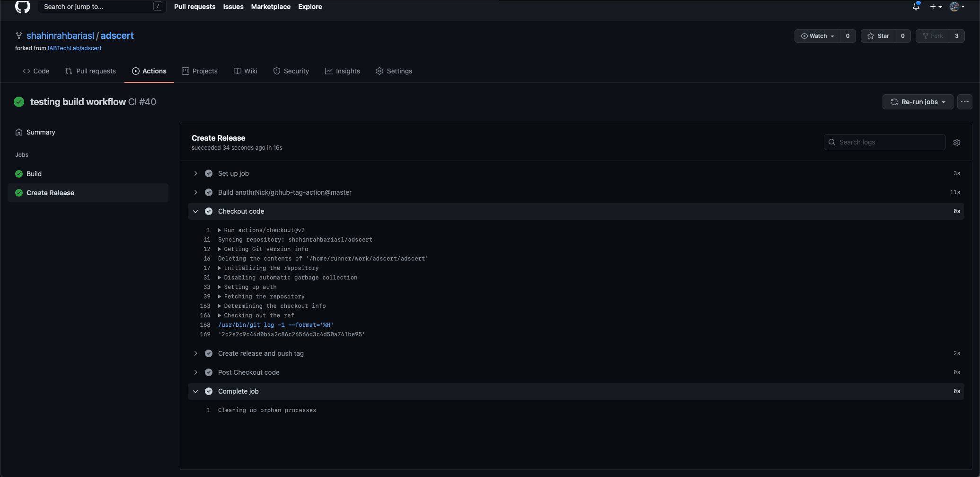Expand the Set up job step

tap(196, 173)
